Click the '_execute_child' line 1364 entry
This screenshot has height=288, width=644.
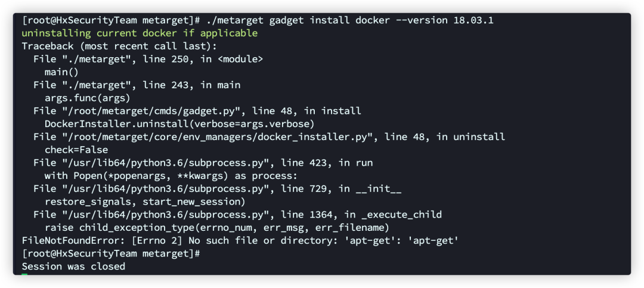(x=237, y=215)
